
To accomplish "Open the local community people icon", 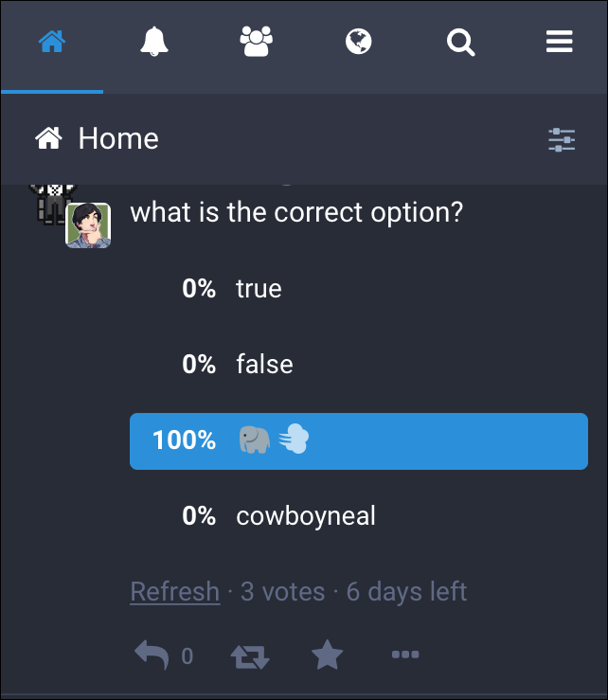I will [x=256, y=42].
